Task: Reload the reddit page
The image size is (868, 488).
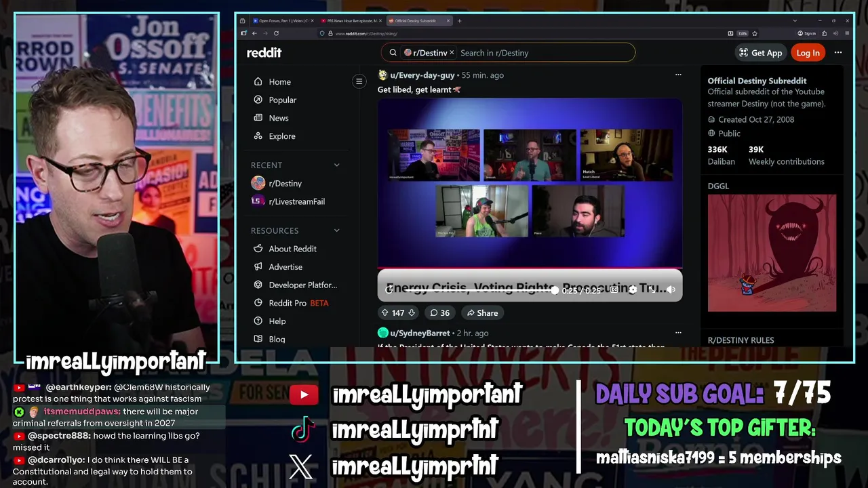Action: pyautogui.click(x=276, y=33)
